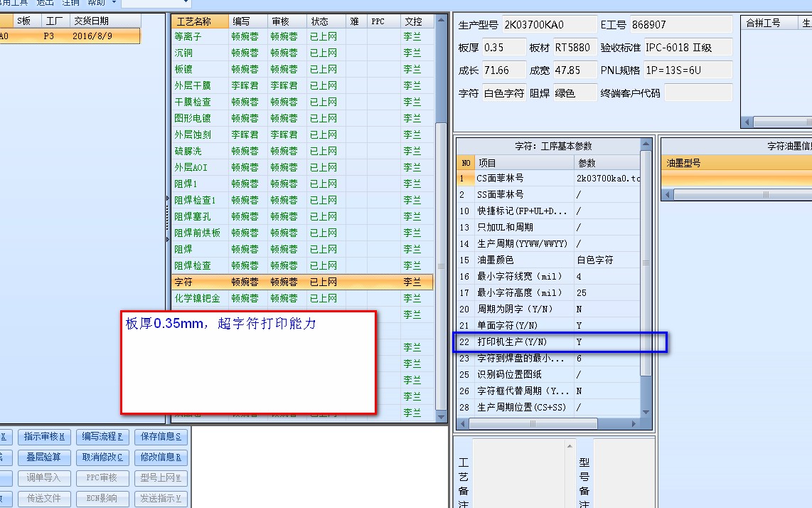
Task: Click the 阻焊 field showing 绿色
Action: tap(575, 92)
